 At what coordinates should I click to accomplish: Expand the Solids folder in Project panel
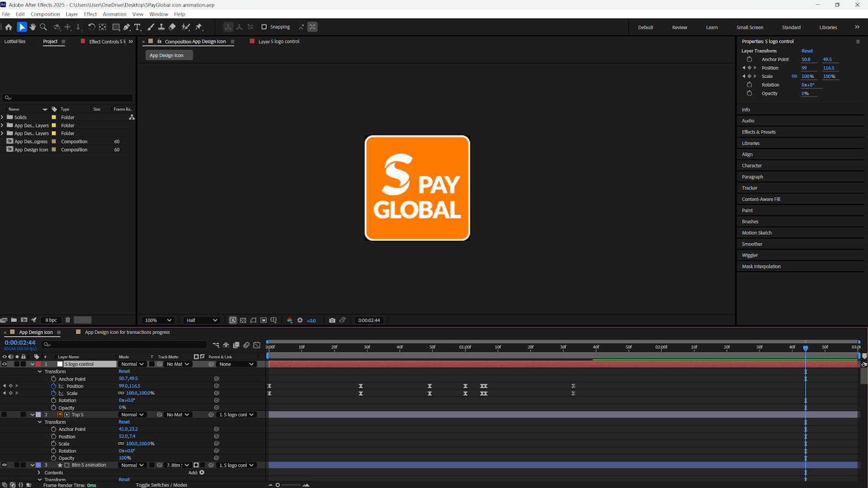pos(3,117)
